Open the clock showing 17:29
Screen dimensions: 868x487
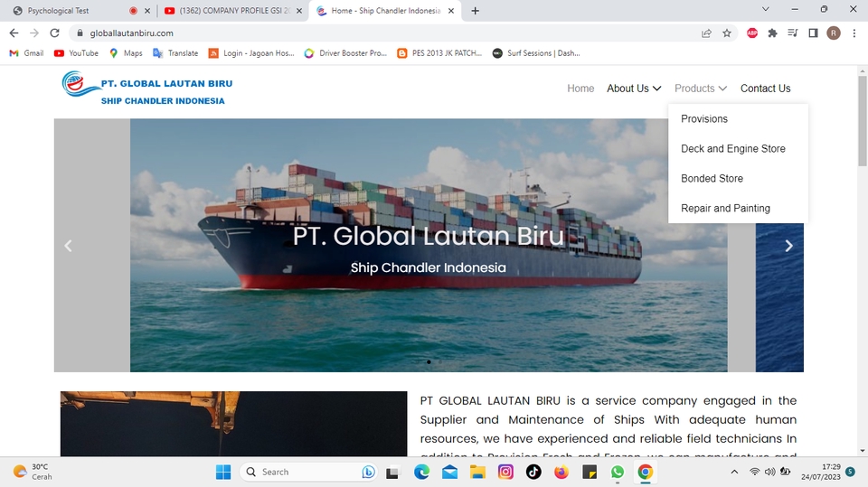(820, 472)
